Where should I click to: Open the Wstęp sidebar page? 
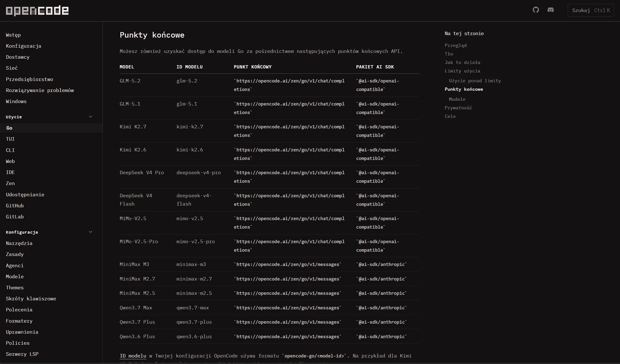[x=13, y=35]
